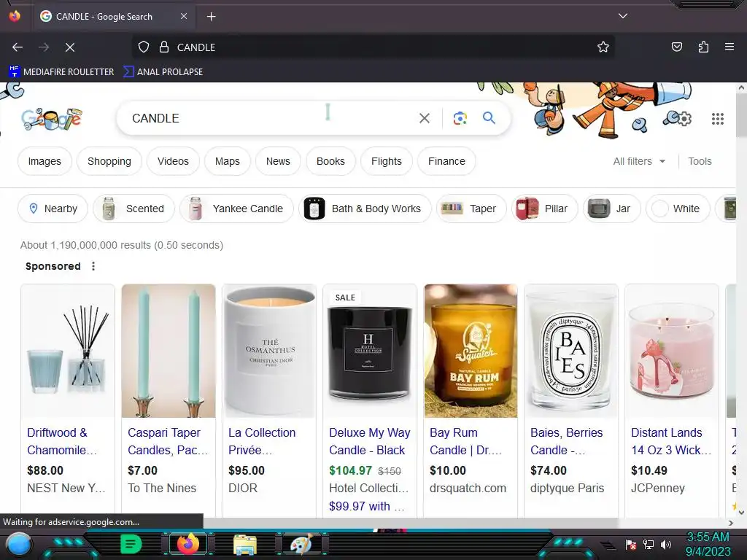Open the volume speaker tray icon

coord(665,544)
